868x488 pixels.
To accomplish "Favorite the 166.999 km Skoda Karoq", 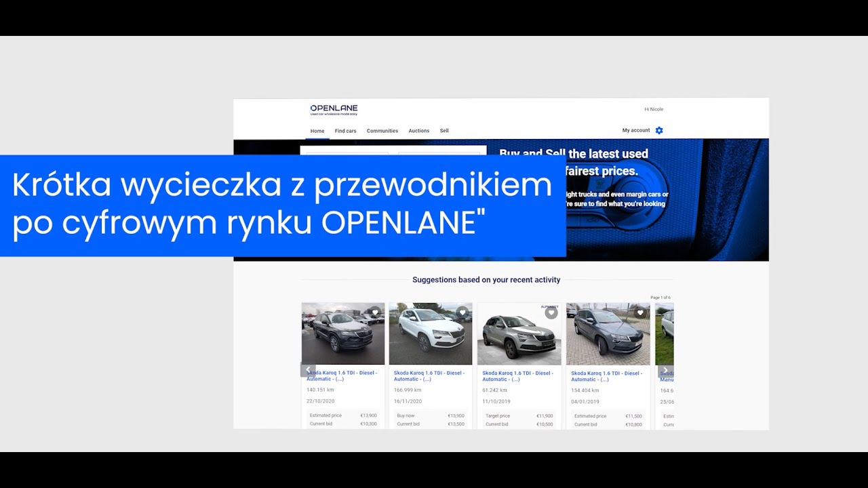I will [x=462, y=312].
